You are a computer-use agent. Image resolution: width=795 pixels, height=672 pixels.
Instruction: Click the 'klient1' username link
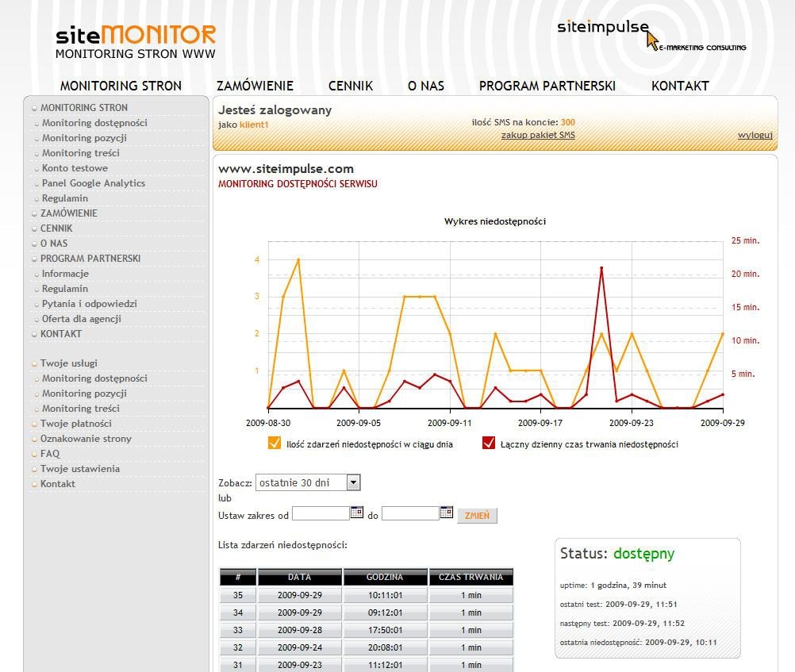(x=254, y=125)
